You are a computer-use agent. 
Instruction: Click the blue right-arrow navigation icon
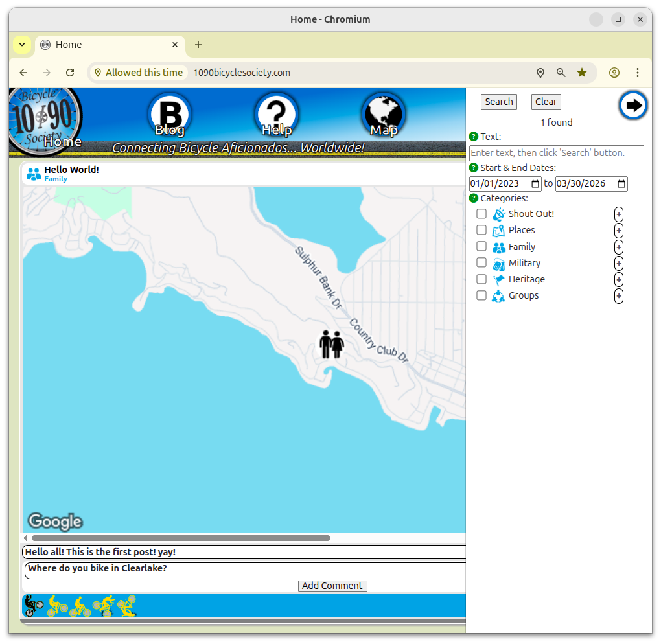[x=632, y=105]
